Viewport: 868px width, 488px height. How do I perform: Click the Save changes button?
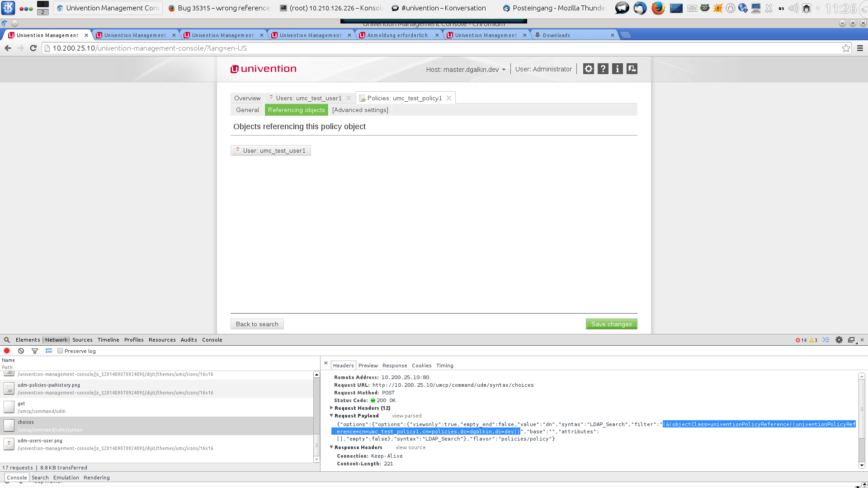tap(611, 324)
